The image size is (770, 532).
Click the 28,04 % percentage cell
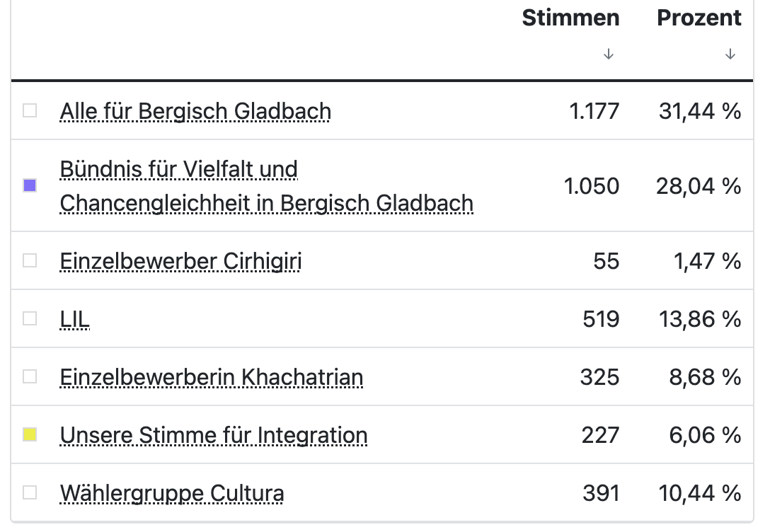coord(699,187)
